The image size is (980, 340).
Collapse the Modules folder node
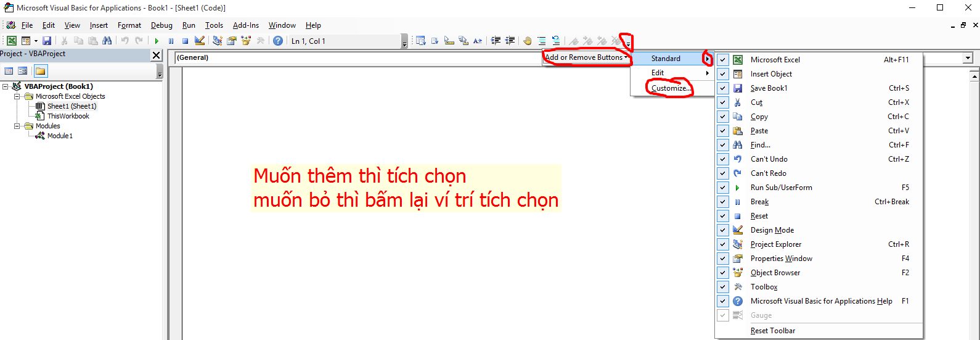pos(17,126)
